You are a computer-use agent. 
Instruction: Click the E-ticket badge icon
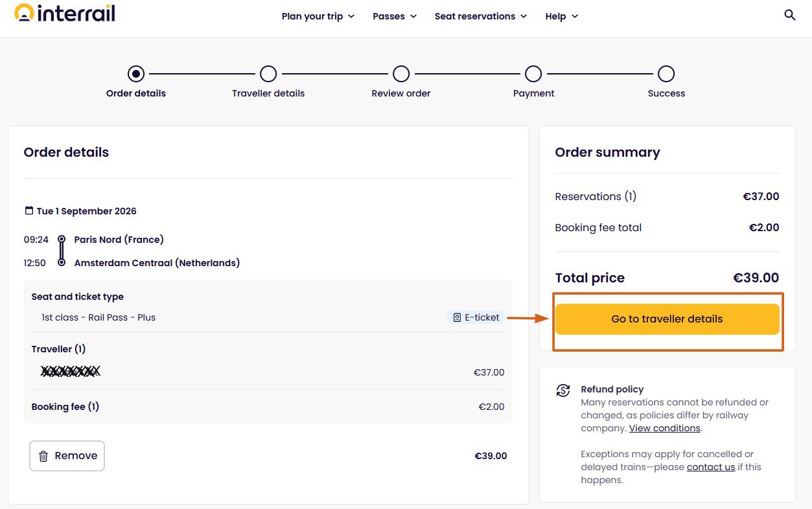457,317
